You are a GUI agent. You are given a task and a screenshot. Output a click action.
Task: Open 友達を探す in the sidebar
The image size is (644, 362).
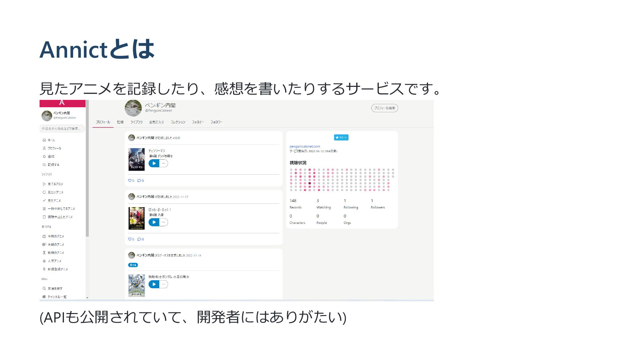pos(52,289)
